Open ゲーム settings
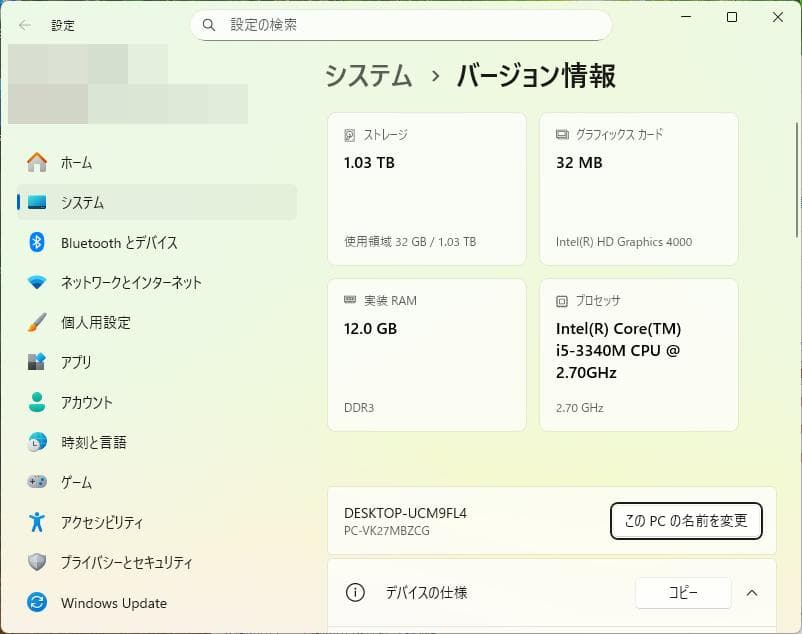802x634 pixels. pos(157,482)
